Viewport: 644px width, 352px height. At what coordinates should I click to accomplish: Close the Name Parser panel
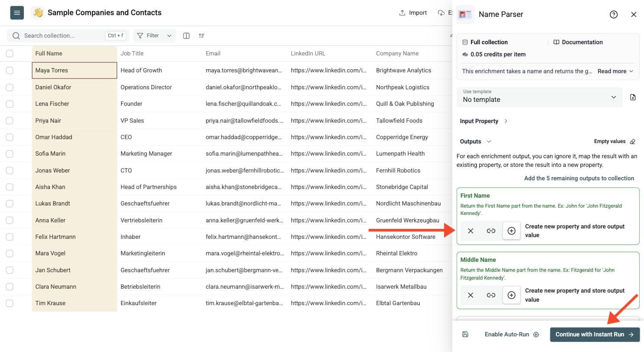tap(634, 14)
